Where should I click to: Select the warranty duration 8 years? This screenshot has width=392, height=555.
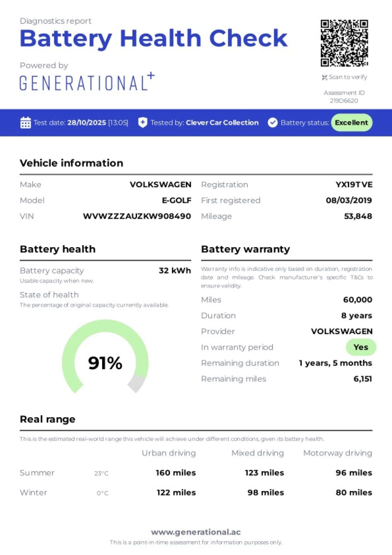[356, 315]
